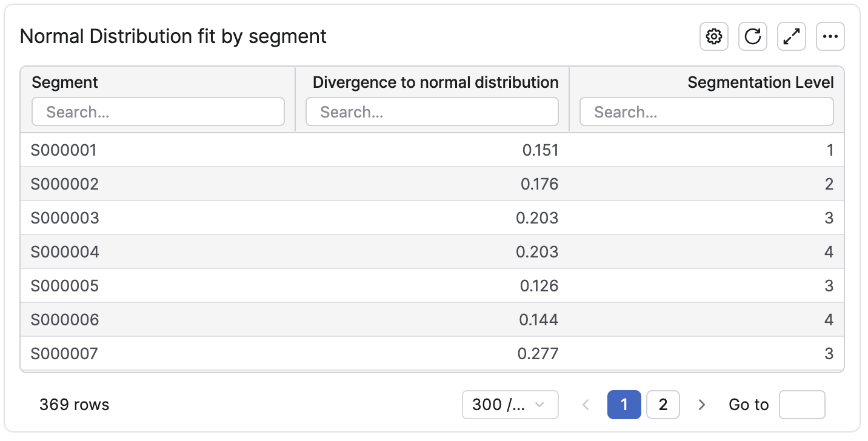Viewport: 868px width, 441px height.
Task: Click the S000006 segment cell
Action: (65, 320)
